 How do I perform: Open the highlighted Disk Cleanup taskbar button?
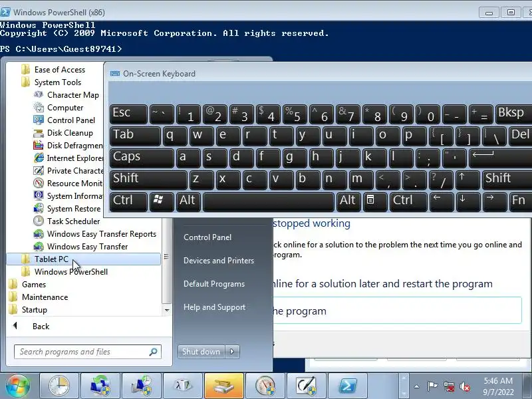click(x=224, y=386)
